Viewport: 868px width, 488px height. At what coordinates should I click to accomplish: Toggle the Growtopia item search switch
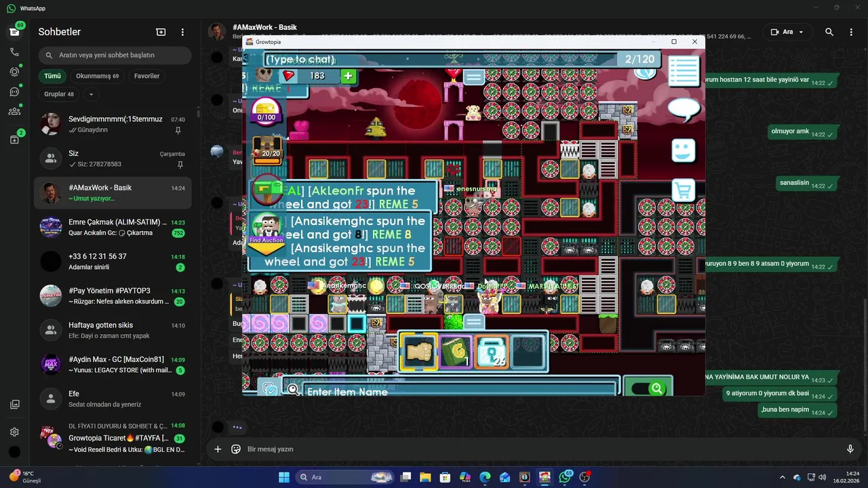[x=648, y=388]
